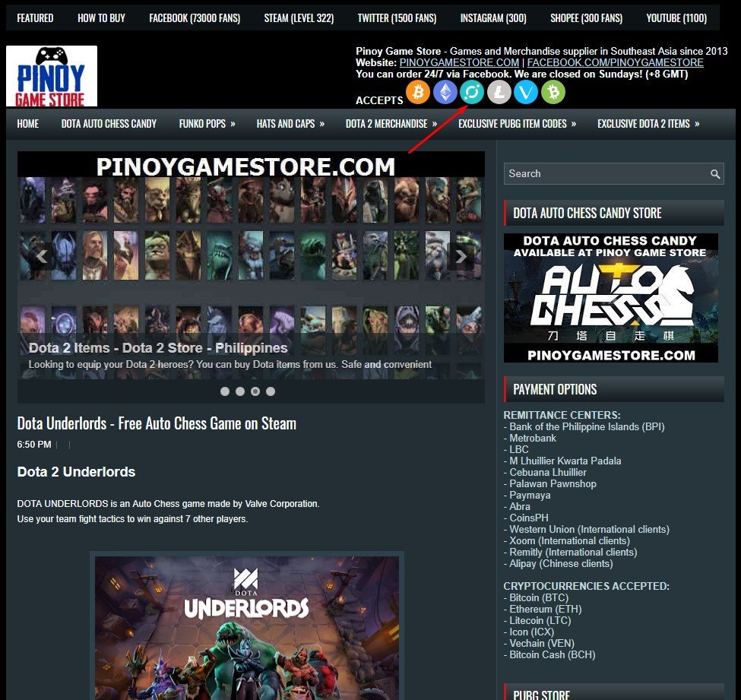
Task: Click the Paymaya payment entry
Action: pos(527,496)
